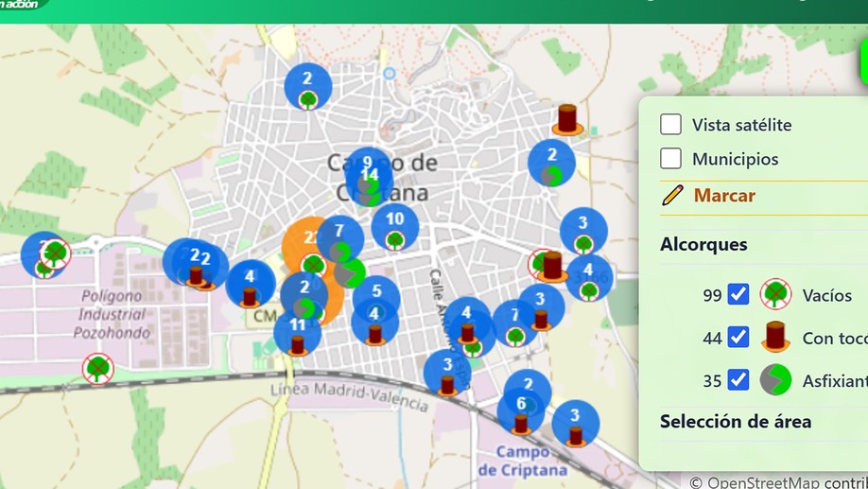Click the count 35 in legend
The height and width of the screenshot is (489, 868).
tap(712, 381)
